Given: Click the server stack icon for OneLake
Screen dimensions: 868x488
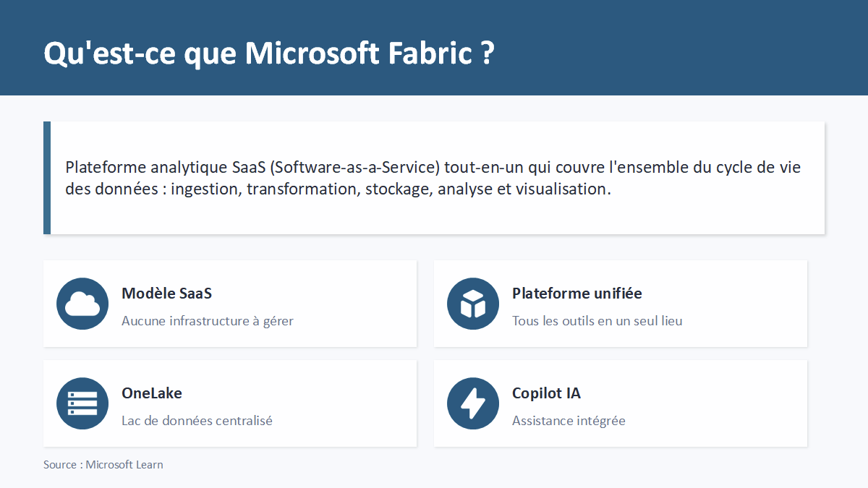Looking at the screenshot, I should 82,403.
